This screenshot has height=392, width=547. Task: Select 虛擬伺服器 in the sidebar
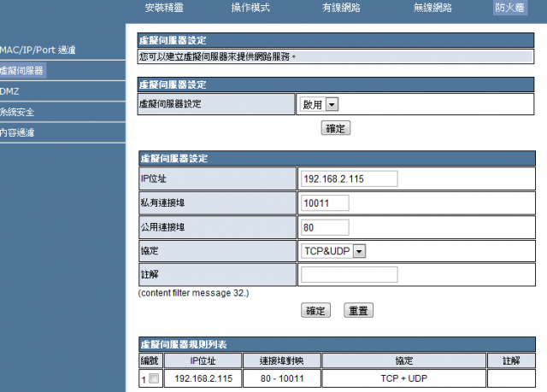coord(21,70)
